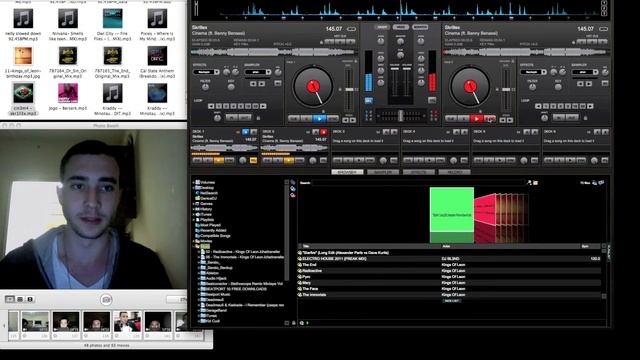Screen dimensions: 640x360
Task: Click left deck loop length increase arrow
Action: [263, 106]
